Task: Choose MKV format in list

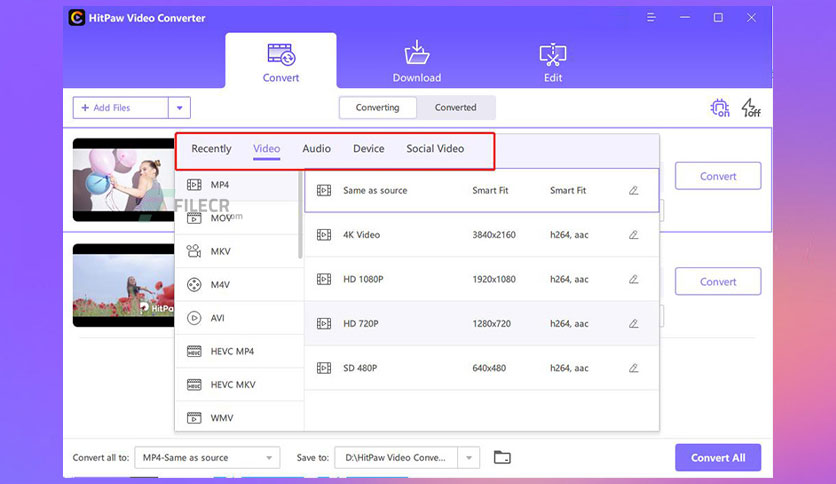Action: pos(237,251)
